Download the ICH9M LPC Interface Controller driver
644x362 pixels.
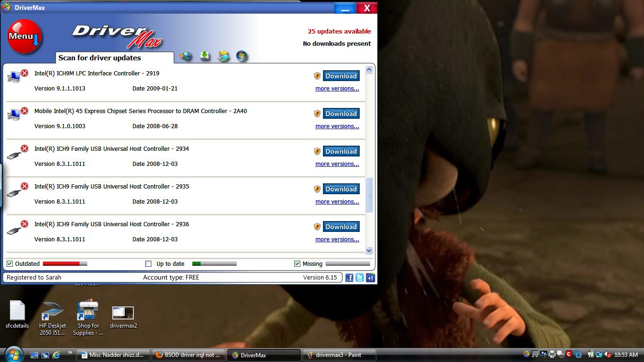341,76
